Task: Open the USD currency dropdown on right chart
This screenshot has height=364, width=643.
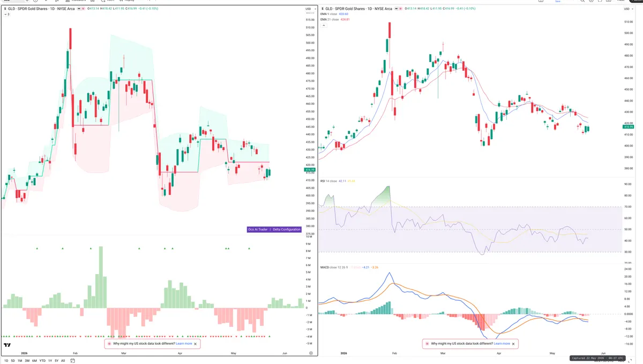Action: [629, 9]
